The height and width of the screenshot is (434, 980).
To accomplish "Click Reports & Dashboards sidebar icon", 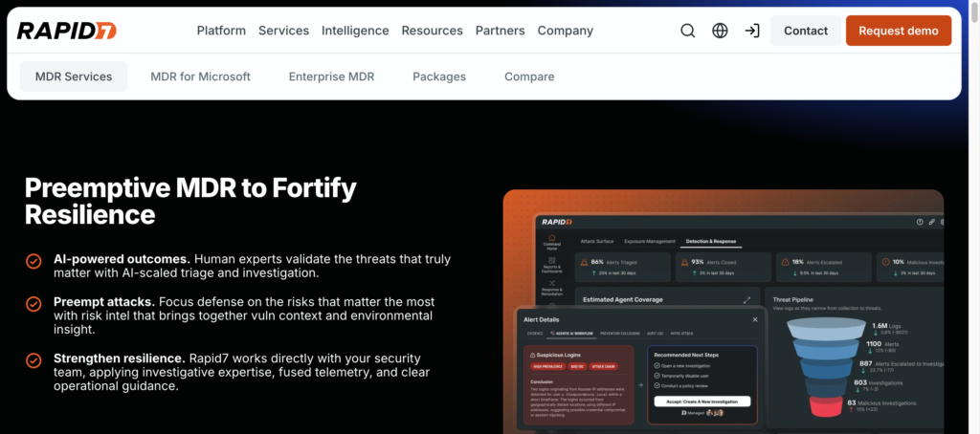I will pos(552,260).
